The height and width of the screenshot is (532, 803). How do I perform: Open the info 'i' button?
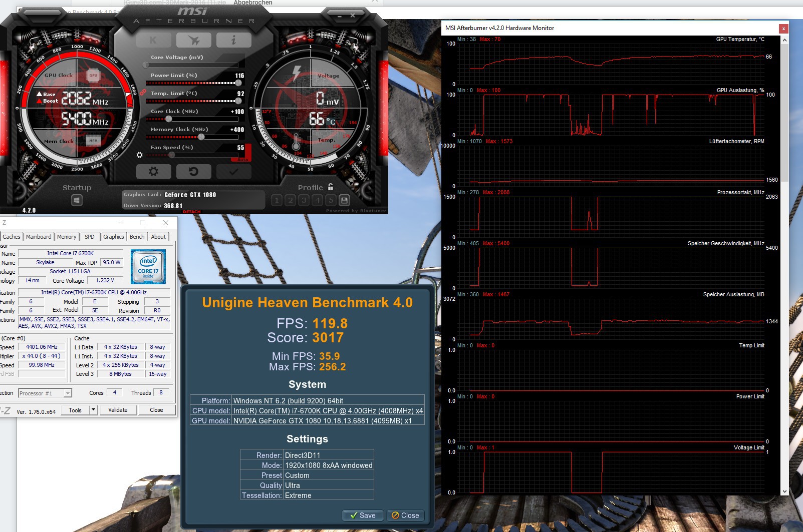(233, 40)
